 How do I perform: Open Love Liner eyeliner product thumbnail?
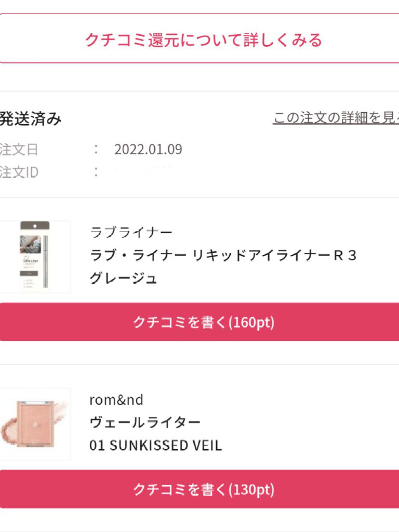[x=35, y=256]
